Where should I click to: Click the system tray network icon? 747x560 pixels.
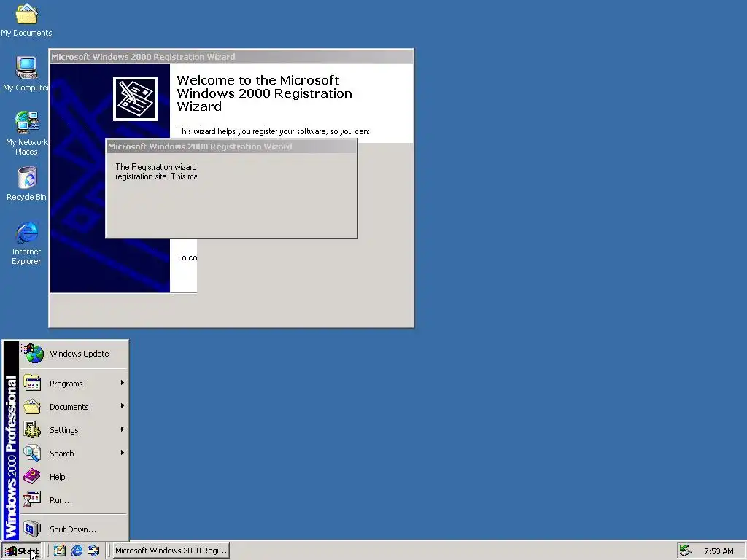[685, 551]
